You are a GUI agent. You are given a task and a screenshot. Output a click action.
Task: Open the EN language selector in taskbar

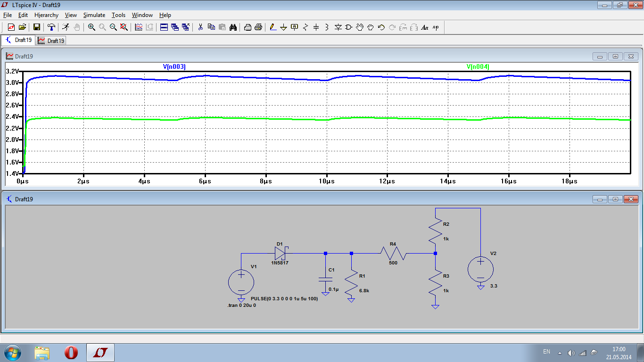click(546, 352)
